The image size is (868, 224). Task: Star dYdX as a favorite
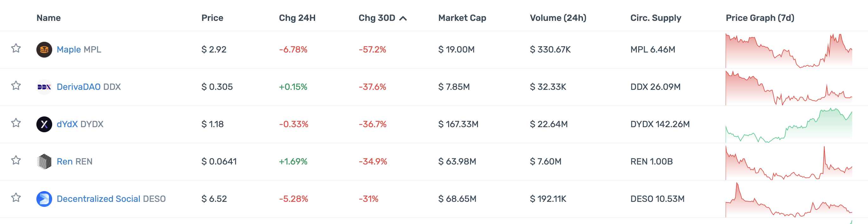pos(16,123)
